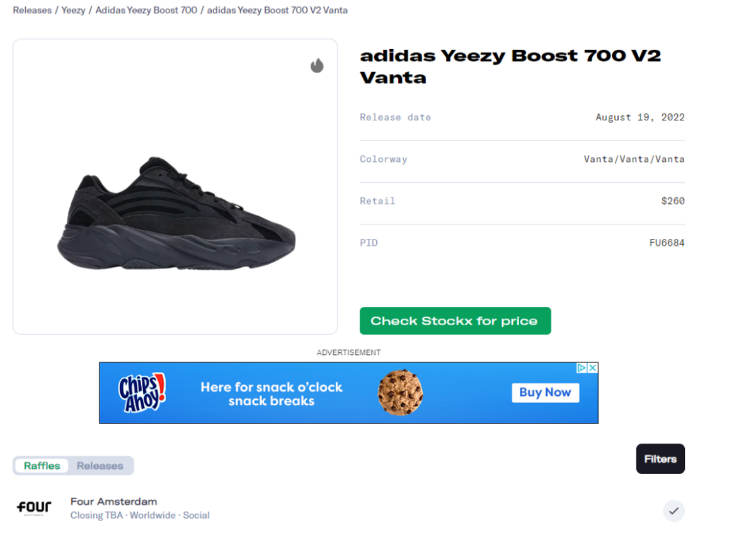Click the flame hype icon on the product image
The height and width of the screenshot is (537, 756).
pyautogui.click(x=317, y=65)
